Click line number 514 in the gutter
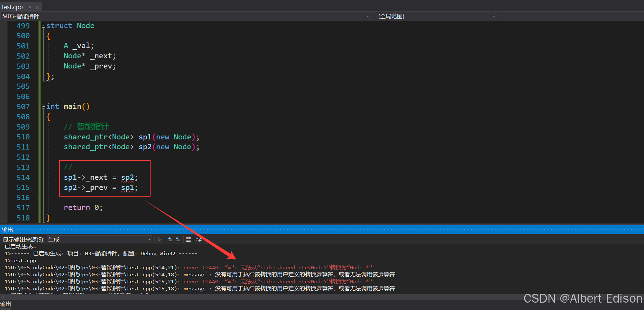 (x=23, y=177)
